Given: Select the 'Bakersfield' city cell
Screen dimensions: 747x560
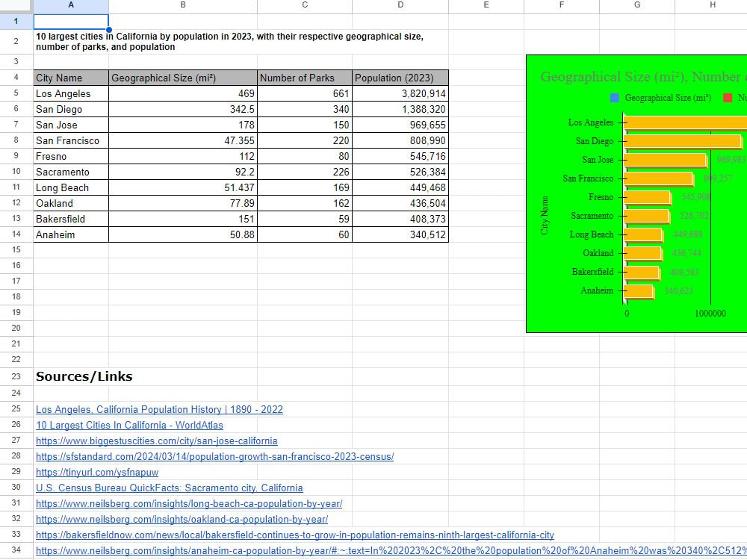Looking at the screenshot, I should (71, 220).
